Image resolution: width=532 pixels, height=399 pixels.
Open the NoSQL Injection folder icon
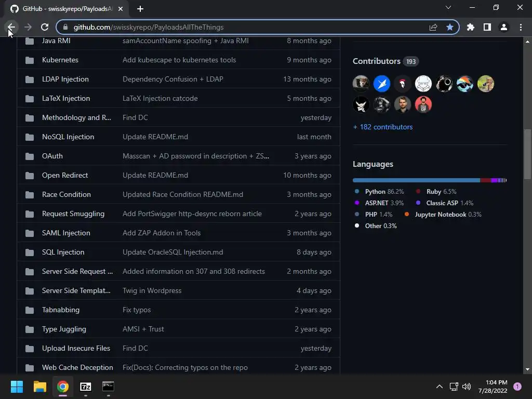coord(30,137)
